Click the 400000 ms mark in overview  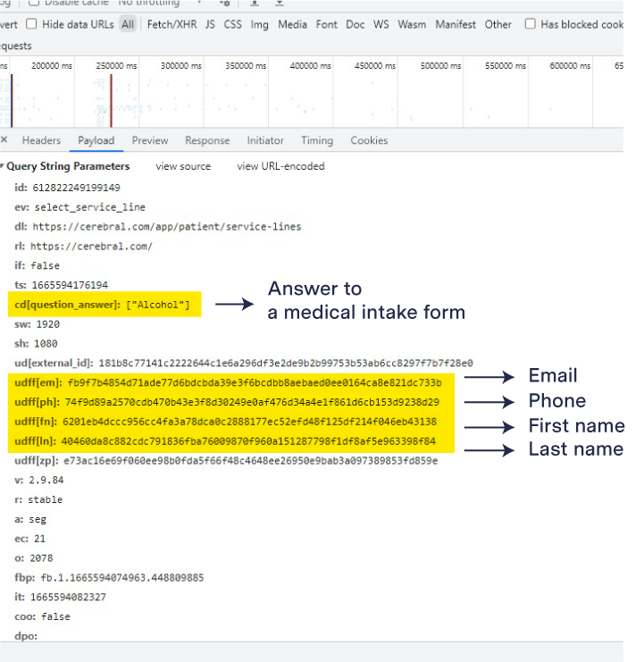[x=310, y=66]
